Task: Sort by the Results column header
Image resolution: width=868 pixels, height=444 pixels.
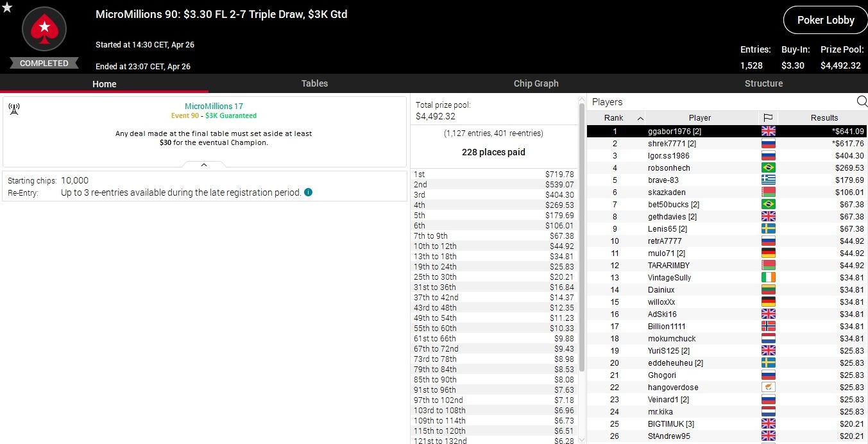Action: pos(824,117)
